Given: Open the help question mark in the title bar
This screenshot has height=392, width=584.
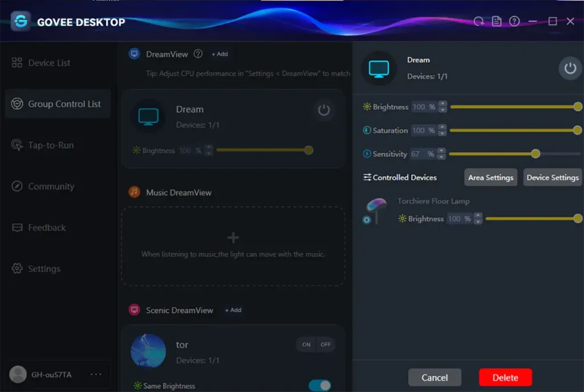Looking at the screenshot, I should pyautogui.click(x=514, y=21).
